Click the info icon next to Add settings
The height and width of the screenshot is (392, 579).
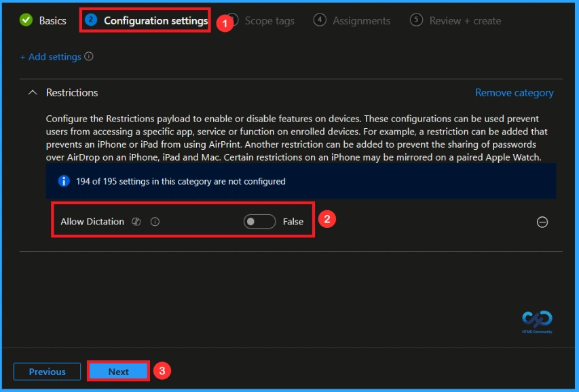click(x=88, y=57)
